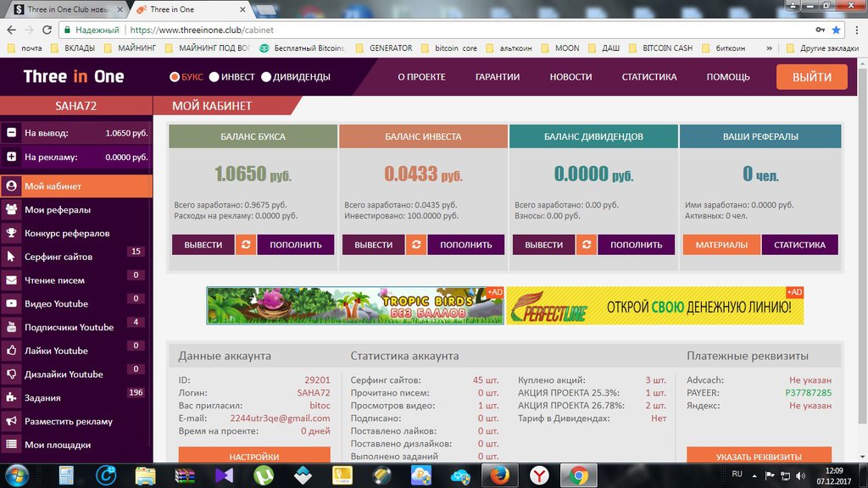
Task: Click the Tropic Birds ad banner
Action: point(354,305)
